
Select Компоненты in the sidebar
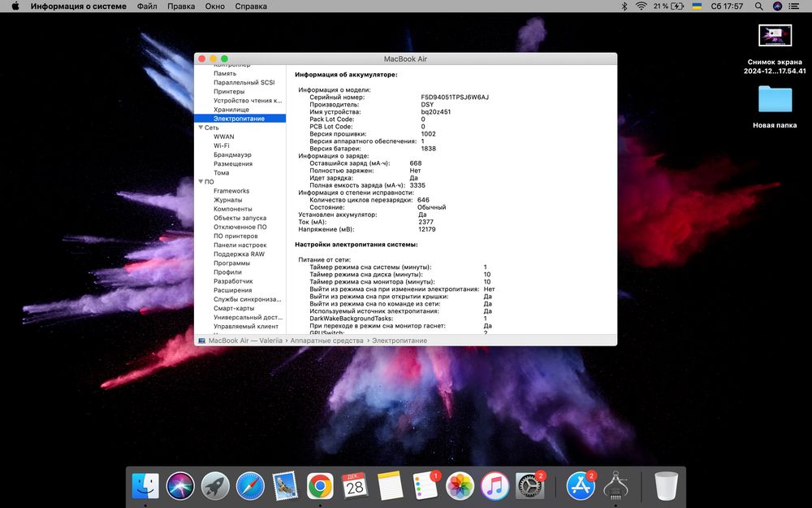click(232, 209)
